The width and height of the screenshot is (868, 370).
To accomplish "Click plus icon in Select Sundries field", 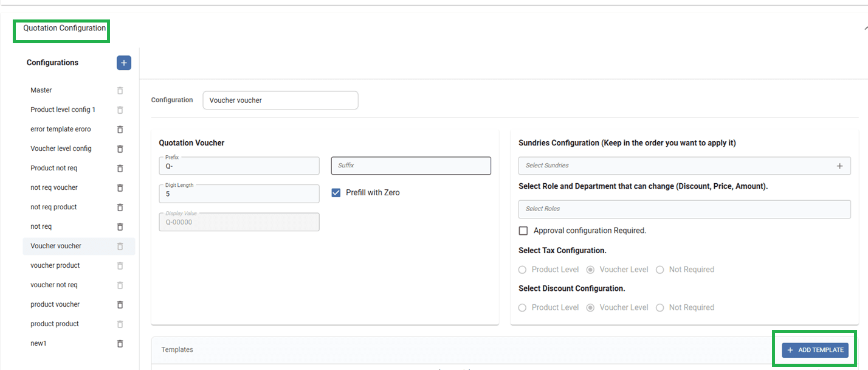I will click(x=839, y=166).
